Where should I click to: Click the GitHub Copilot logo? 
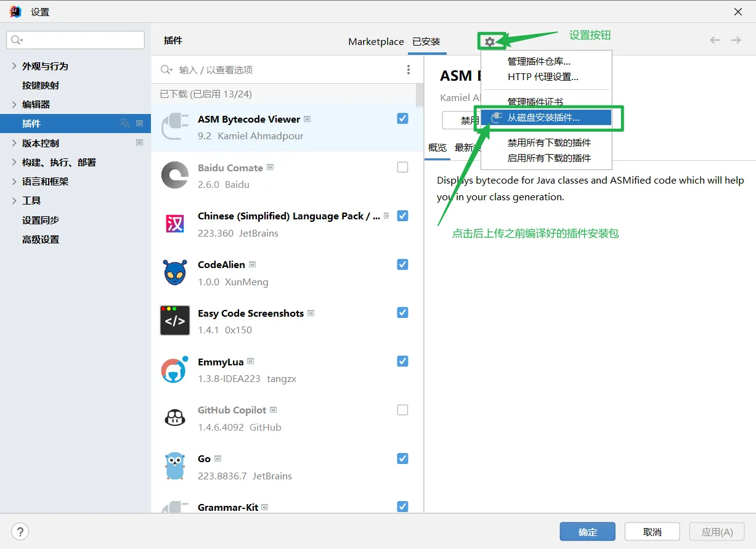click(174, 418)
